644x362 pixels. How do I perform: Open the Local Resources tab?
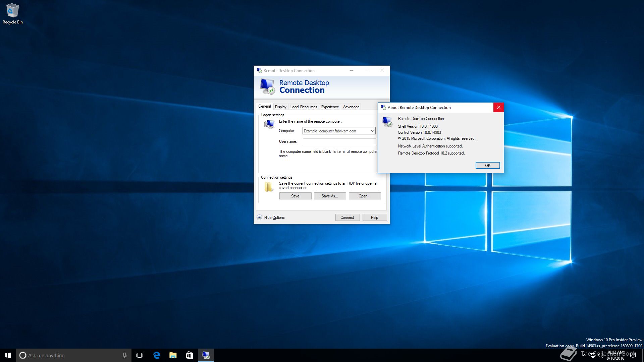pyautogui.click(x=304, y=107)
